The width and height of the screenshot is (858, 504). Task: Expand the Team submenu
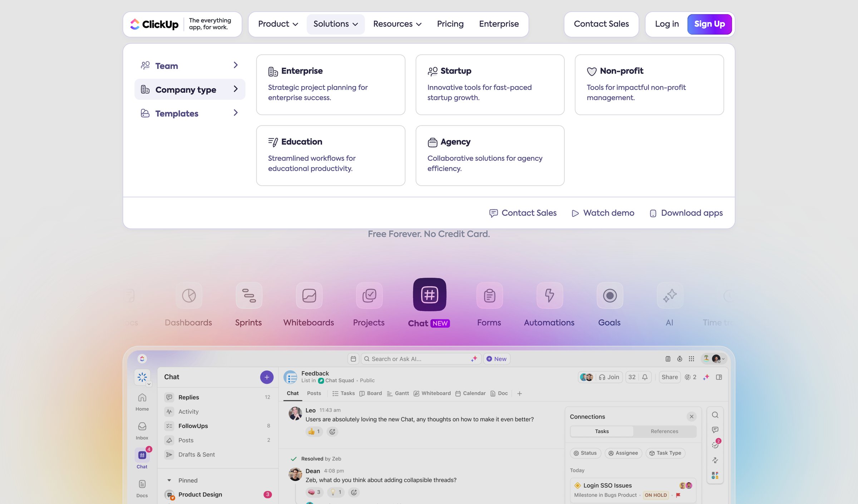(189, 66)
